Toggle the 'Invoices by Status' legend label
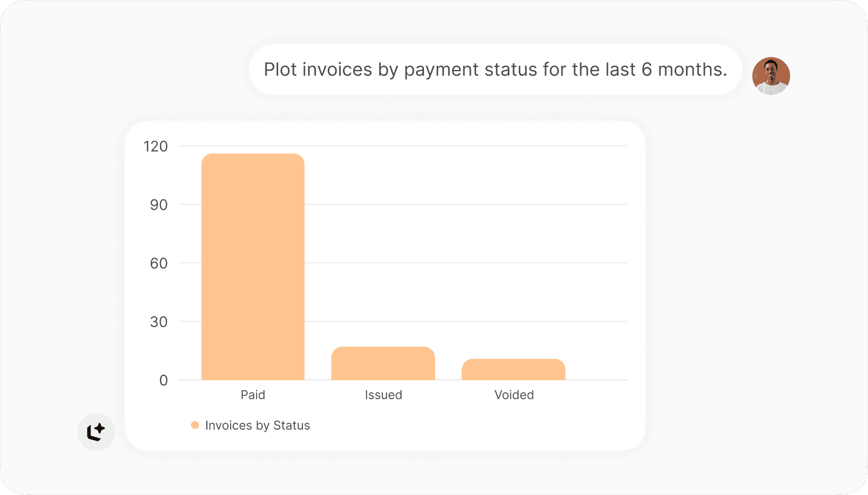 [257, 425]
